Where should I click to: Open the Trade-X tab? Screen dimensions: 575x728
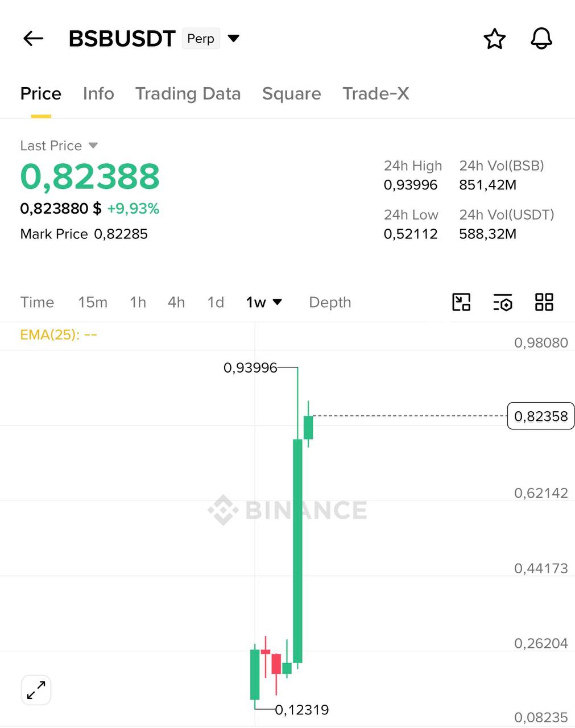click(375, 93)
